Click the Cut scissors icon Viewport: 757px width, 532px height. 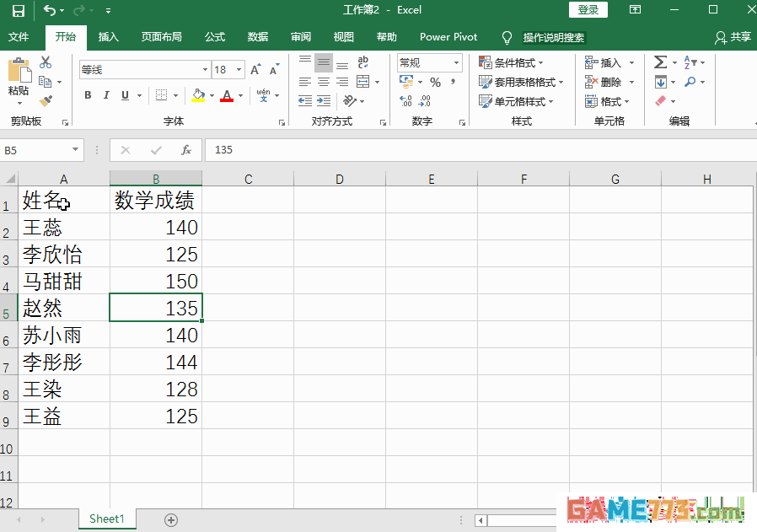46,62
